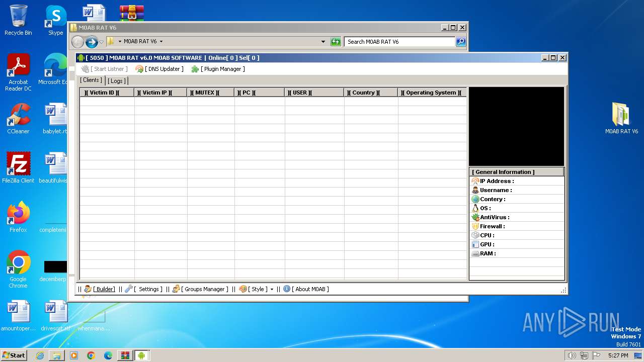644x362 pixels.
Task: Select the Username info row
Action: [517, 190]
